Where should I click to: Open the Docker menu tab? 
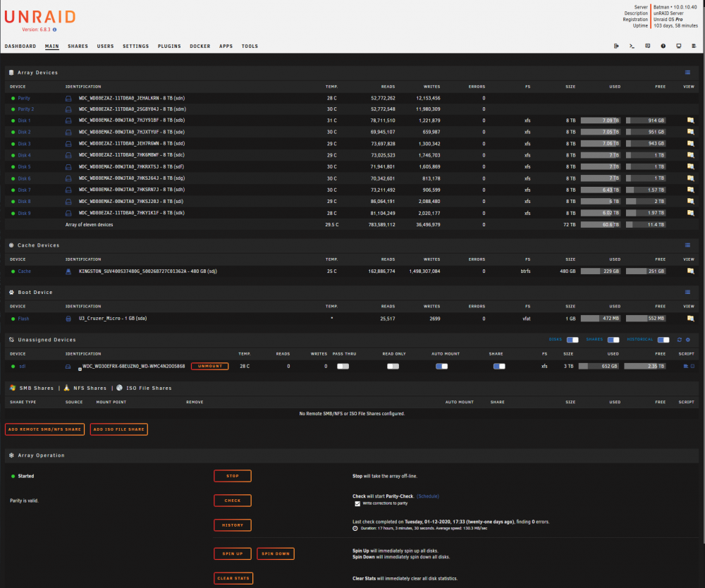[x=200, y=47]
